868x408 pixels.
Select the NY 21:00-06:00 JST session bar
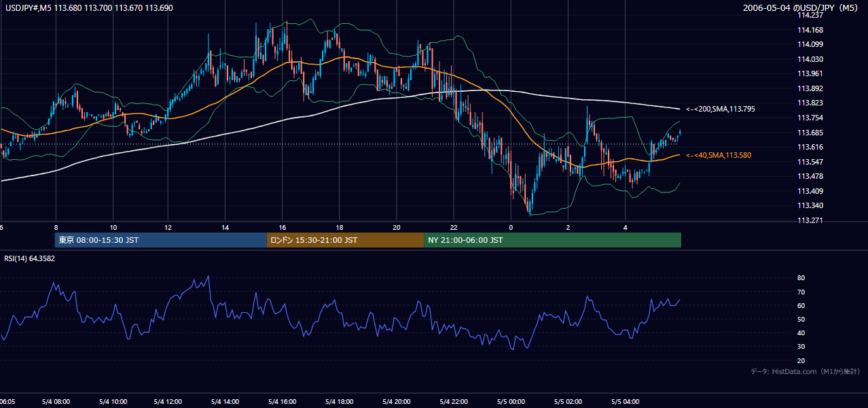coord(552,240)
